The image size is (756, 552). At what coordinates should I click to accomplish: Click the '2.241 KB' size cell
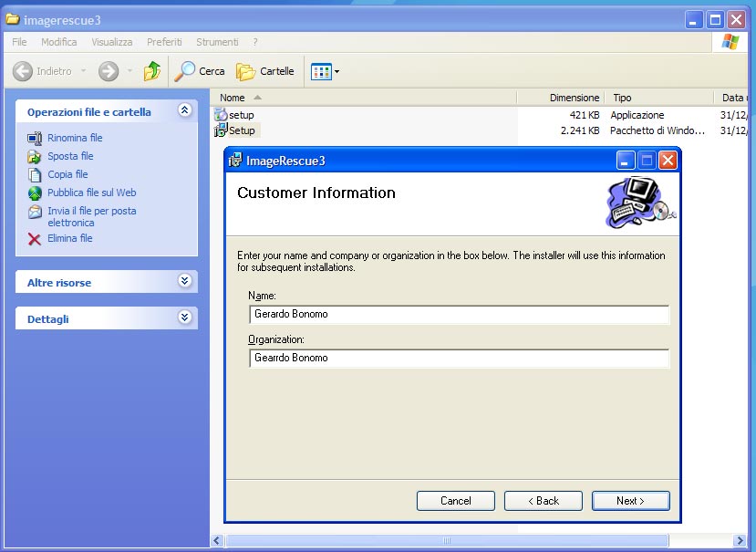click(x=580, y=130)
